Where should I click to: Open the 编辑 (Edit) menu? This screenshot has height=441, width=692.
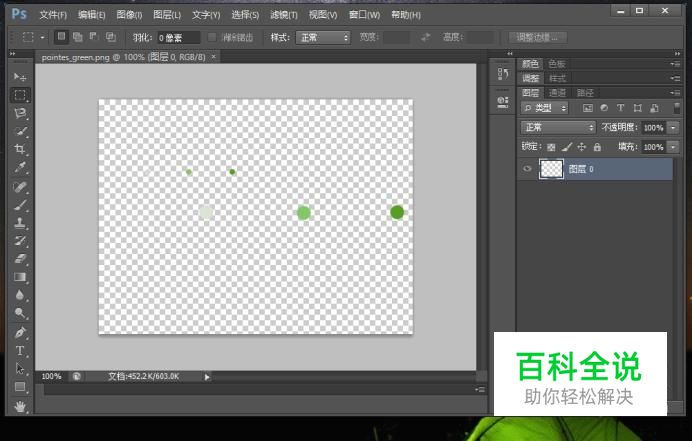click(91, 15)
